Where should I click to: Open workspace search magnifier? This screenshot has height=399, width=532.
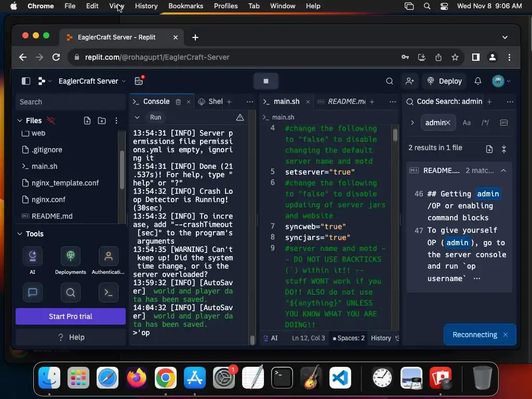[x=390, y=81]
